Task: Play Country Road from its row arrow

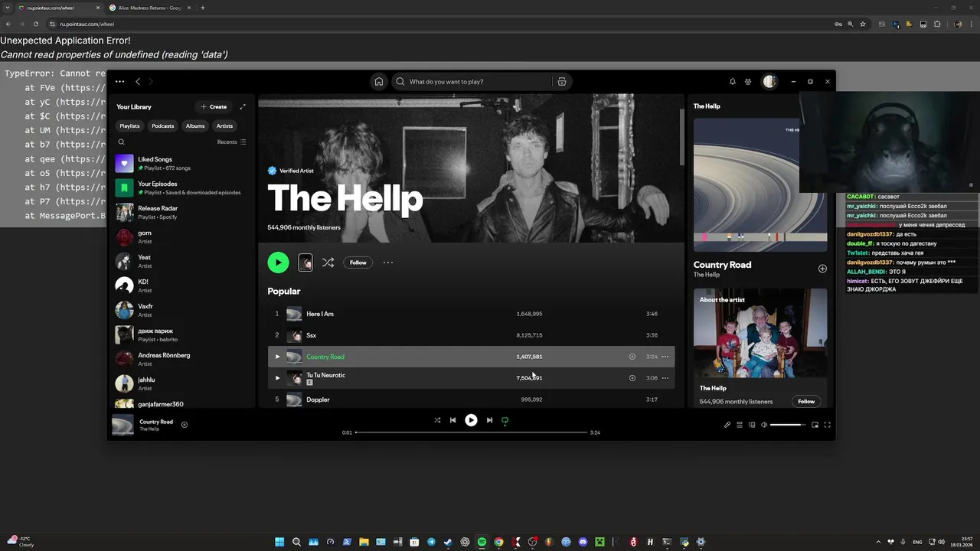Action: pos(278,357)
